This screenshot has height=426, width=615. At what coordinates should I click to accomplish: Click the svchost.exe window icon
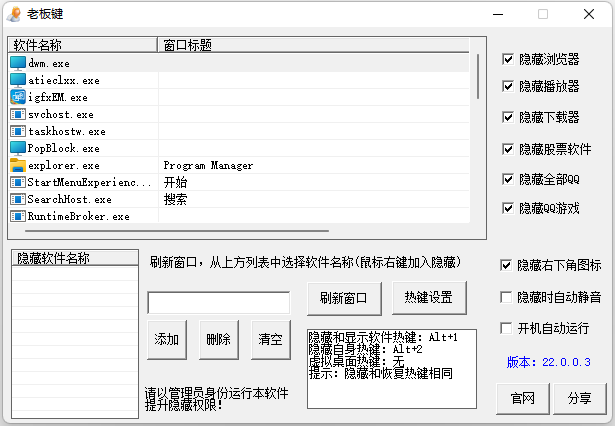pyautogui.click(x=18, y=114)
